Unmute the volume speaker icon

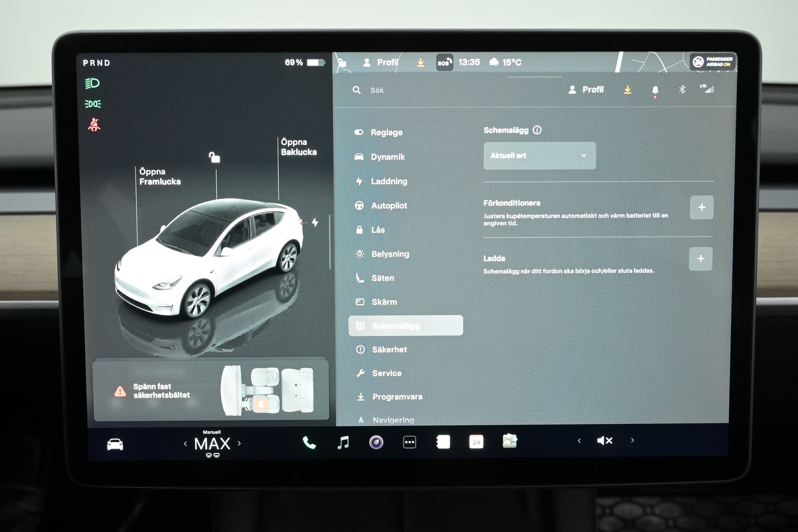(605, 441)
